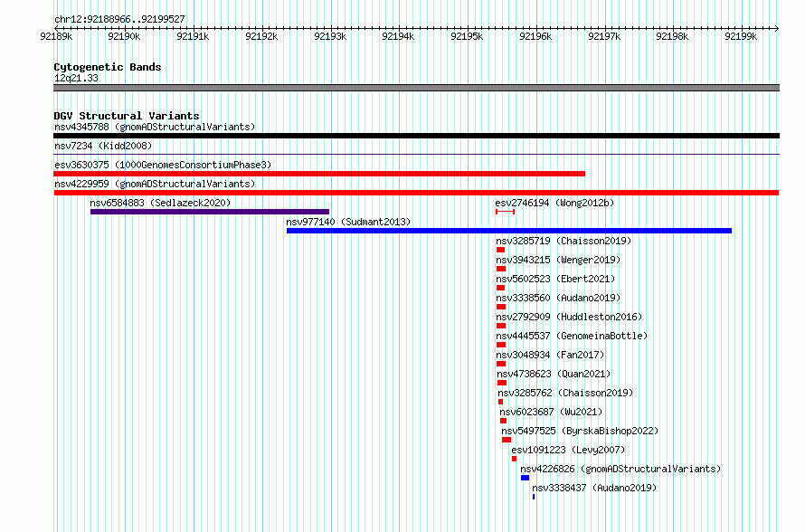Open the nsv6584883 (Sedlazeck2020) label
This screenshot has width=805, height=532.
(160, 203)
